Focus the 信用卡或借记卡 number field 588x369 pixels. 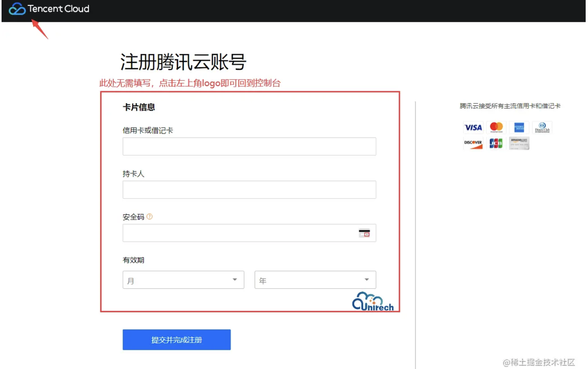tap(249, 147)
